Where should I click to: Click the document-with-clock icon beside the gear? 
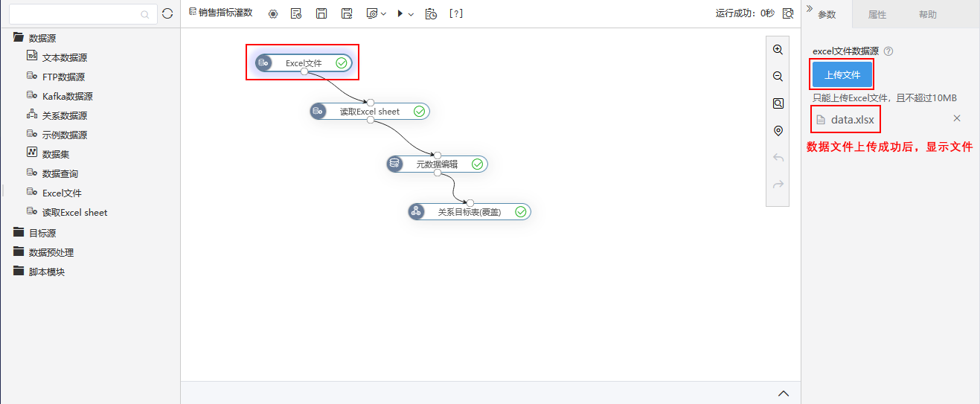click(296, 13)
